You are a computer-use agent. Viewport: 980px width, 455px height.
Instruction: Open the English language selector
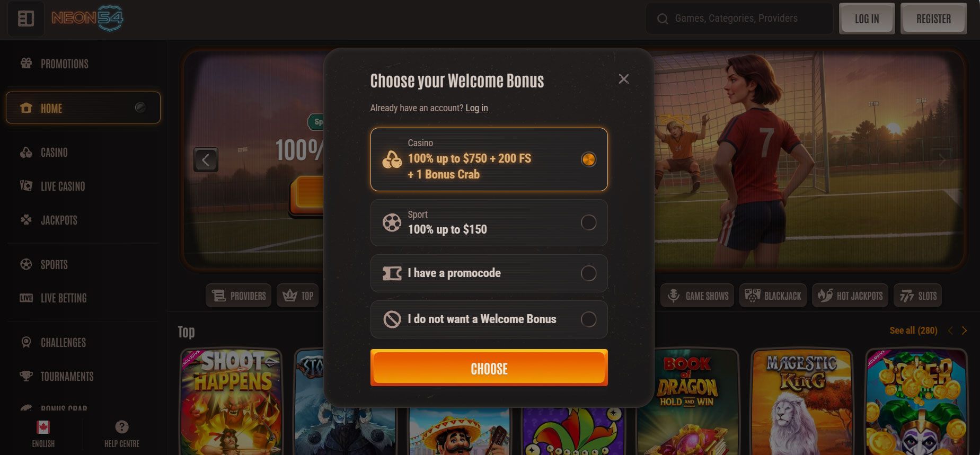point(43,434)
